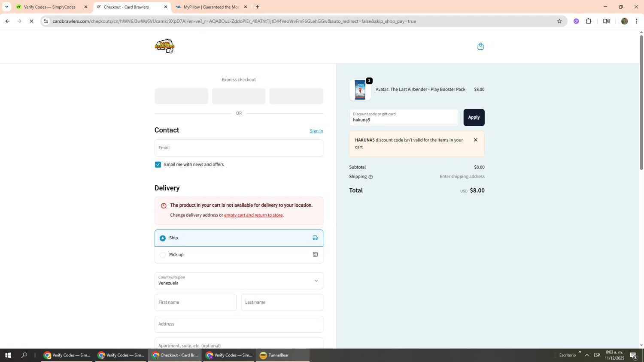Click the Avatar booster pack thumbnail

pyautogui.click(x=360, y=90)
